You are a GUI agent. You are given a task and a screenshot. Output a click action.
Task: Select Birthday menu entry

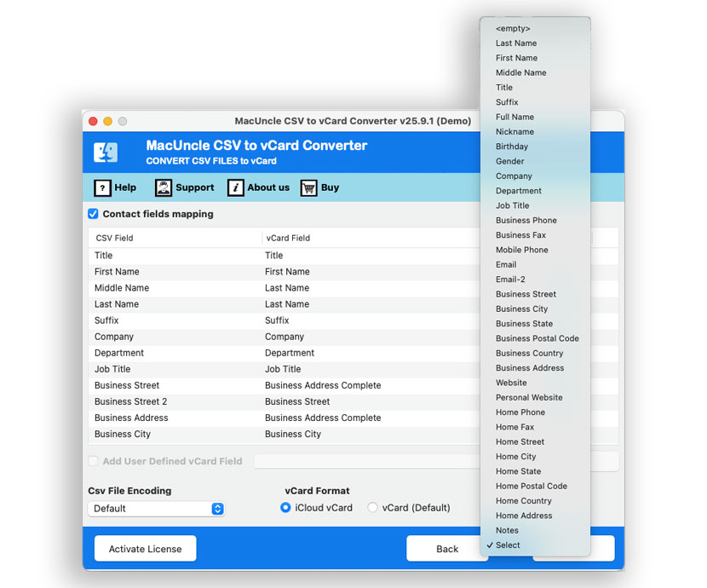pos(535,147)
